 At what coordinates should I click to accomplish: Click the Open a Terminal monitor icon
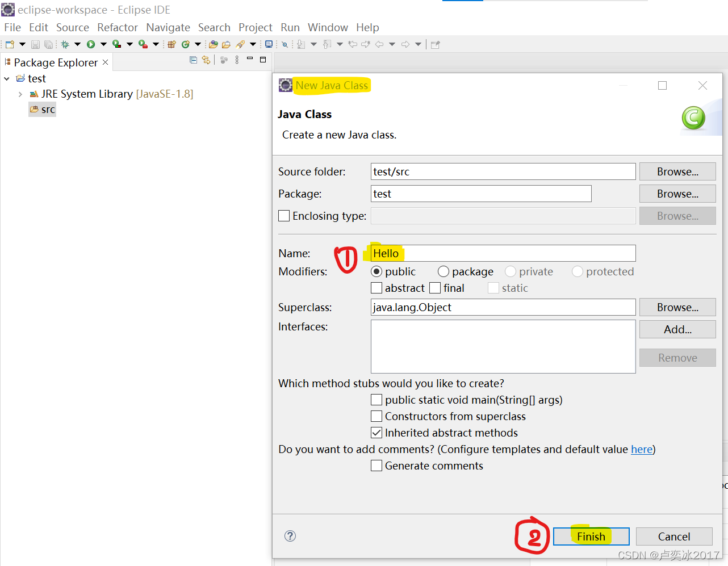tap(269, 44)
